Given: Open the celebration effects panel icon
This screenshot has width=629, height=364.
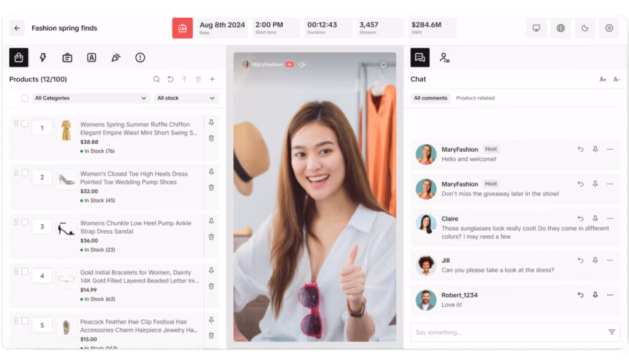Looking at the screenshot, I should (115, 57).
